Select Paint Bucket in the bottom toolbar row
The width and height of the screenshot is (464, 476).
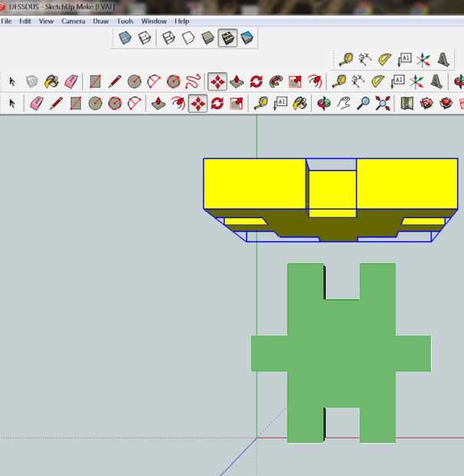[x=300, y=104]
